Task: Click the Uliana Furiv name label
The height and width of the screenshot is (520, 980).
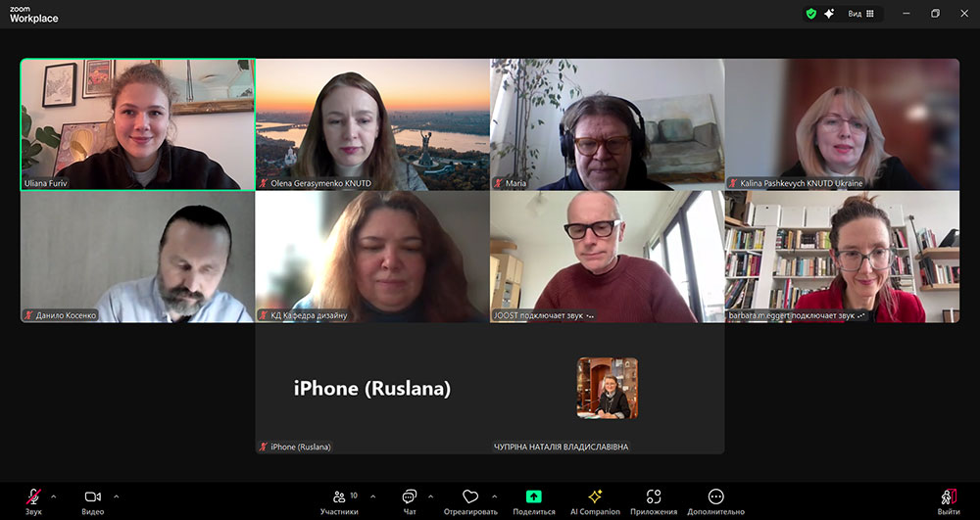Action: point(45,183)
